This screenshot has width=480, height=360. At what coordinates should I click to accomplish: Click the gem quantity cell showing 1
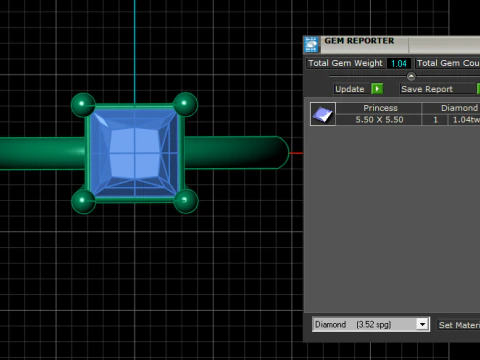click(435, 120)
